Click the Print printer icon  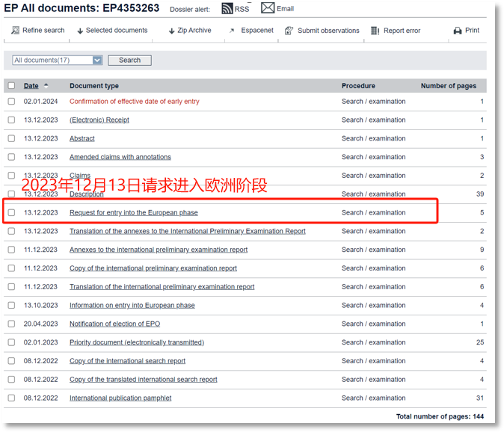coord(458,31)
